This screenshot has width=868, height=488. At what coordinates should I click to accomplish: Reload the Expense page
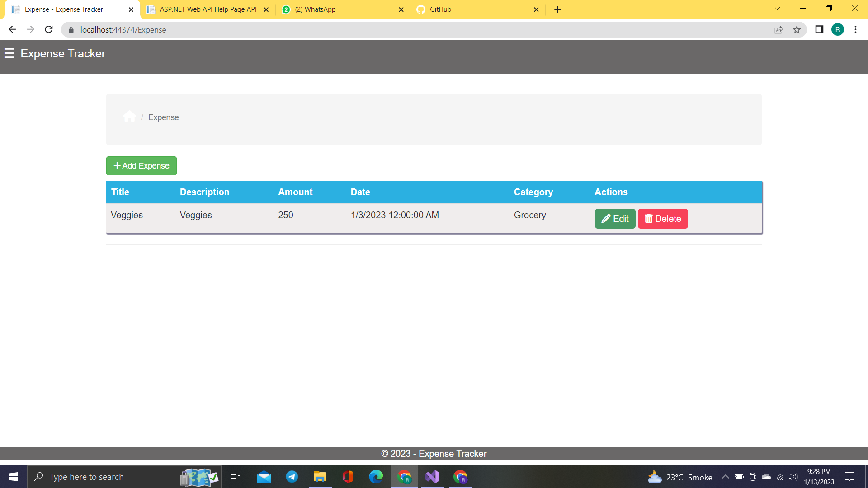click(x=48, y=29)
